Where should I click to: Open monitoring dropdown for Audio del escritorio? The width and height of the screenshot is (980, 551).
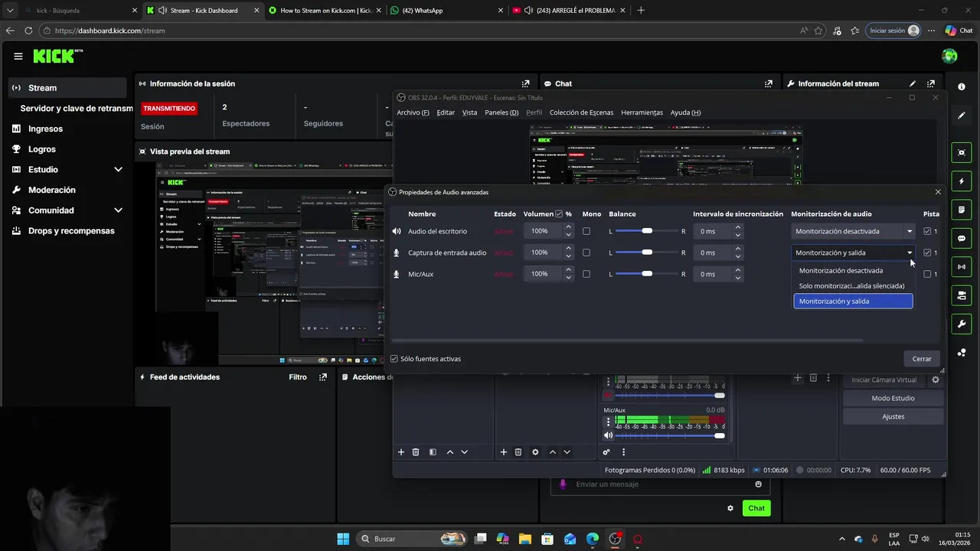(x=854, y=231)
